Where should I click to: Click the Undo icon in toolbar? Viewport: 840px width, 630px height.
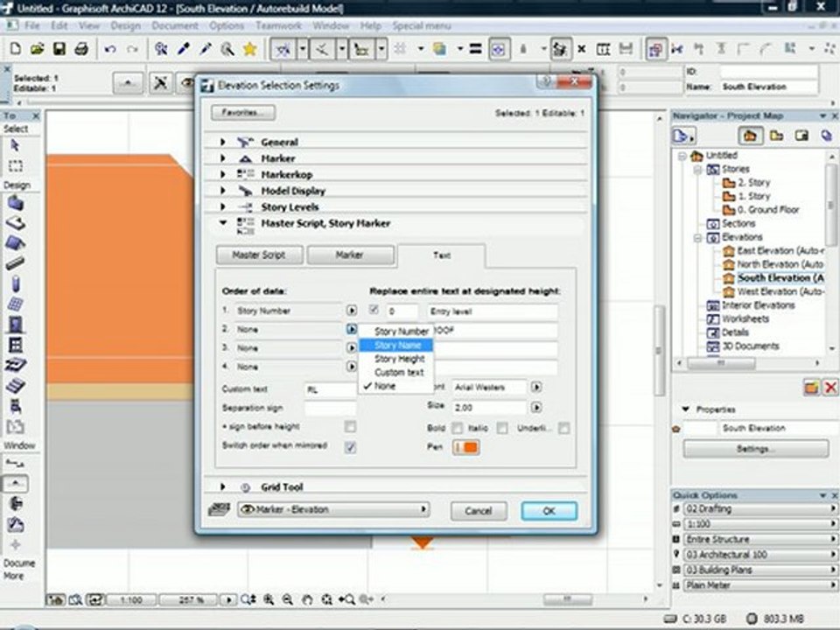tap(109, 50)
